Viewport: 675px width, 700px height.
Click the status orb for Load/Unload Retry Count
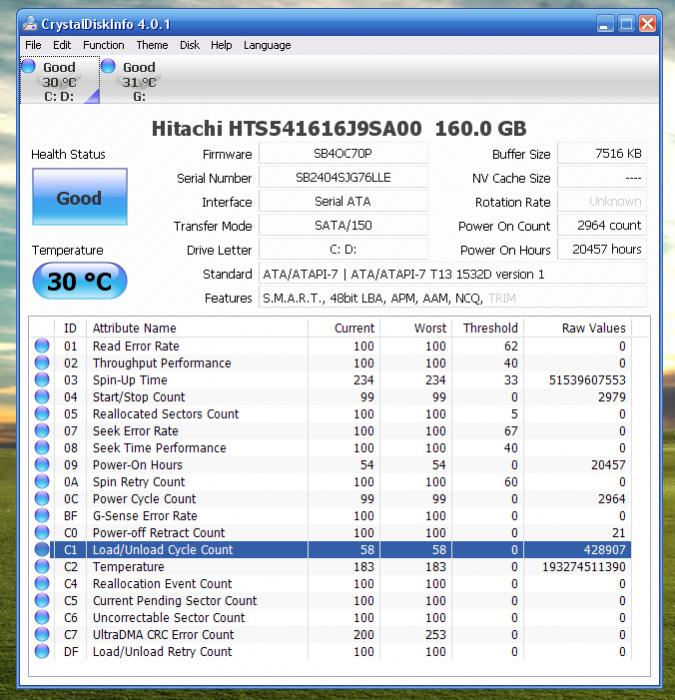click(42, 651)
